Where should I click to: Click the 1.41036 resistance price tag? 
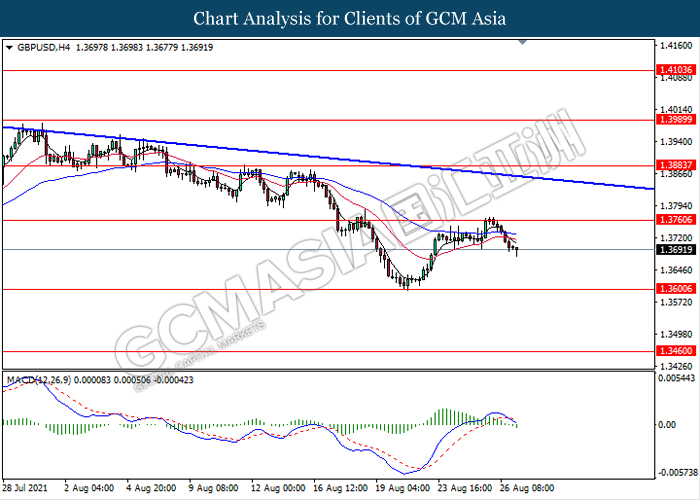coord(674,71)
